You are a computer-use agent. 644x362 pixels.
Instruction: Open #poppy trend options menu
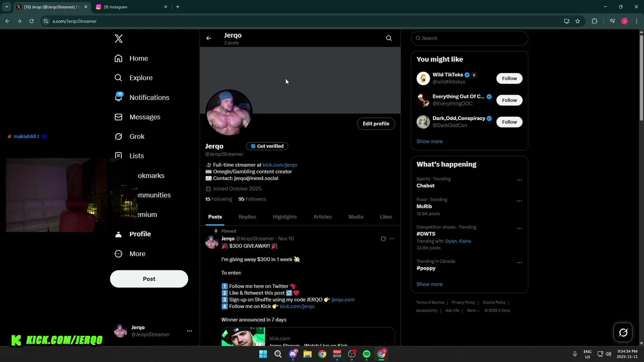click(x=519, y=263)
